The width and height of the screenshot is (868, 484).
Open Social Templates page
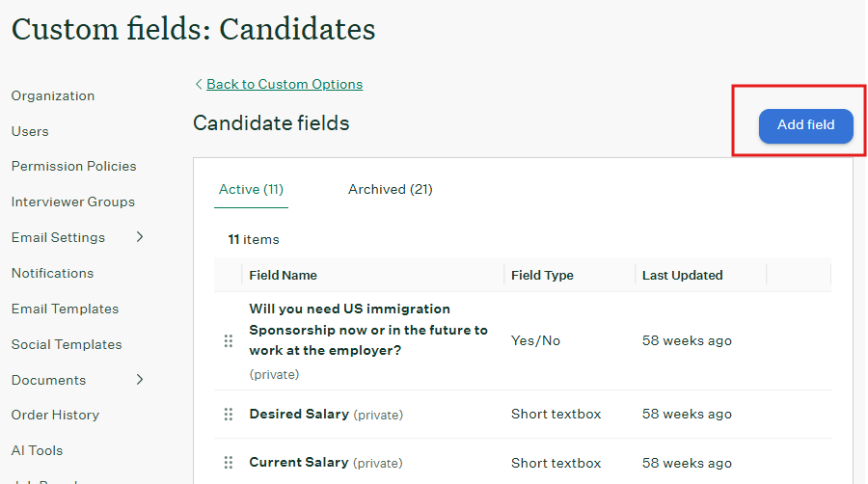(67, 344)
